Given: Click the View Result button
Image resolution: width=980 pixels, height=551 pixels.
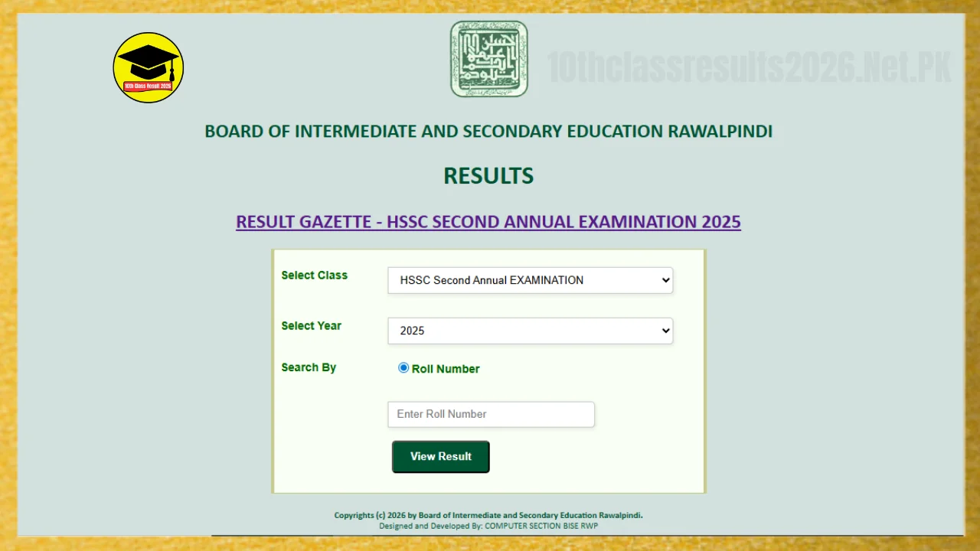Looking at the screenshot, I should pyautogui.click(x=441, y=457).
